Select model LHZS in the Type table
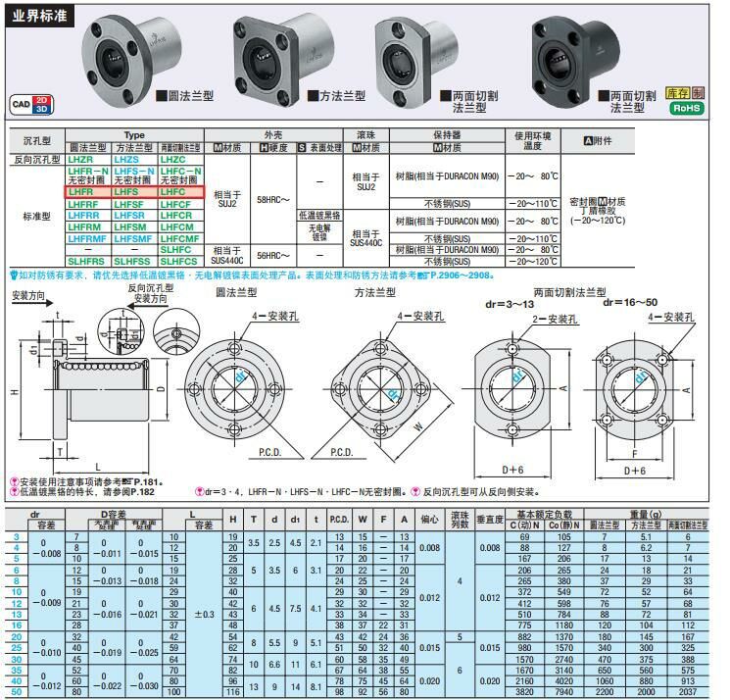 pos(126,159)
